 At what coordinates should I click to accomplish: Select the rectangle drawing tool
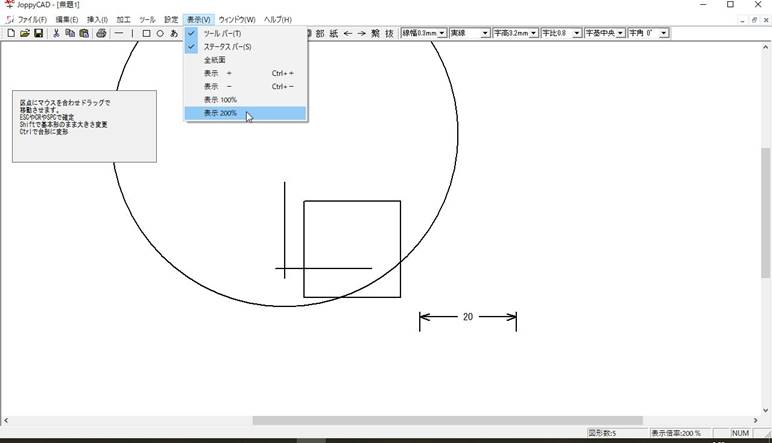coord(146,33)
